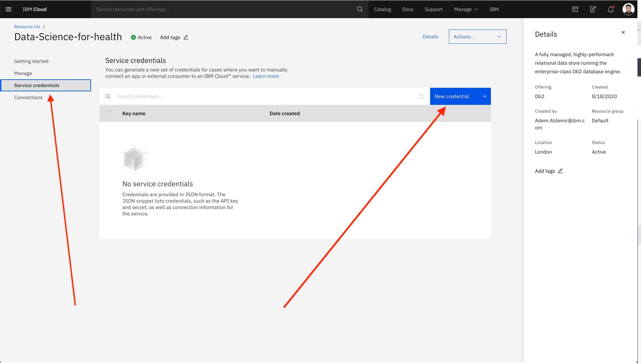Screen dimensions: 641x364
Task: Click the Default resource group value
Action: (x=600, y=121)
